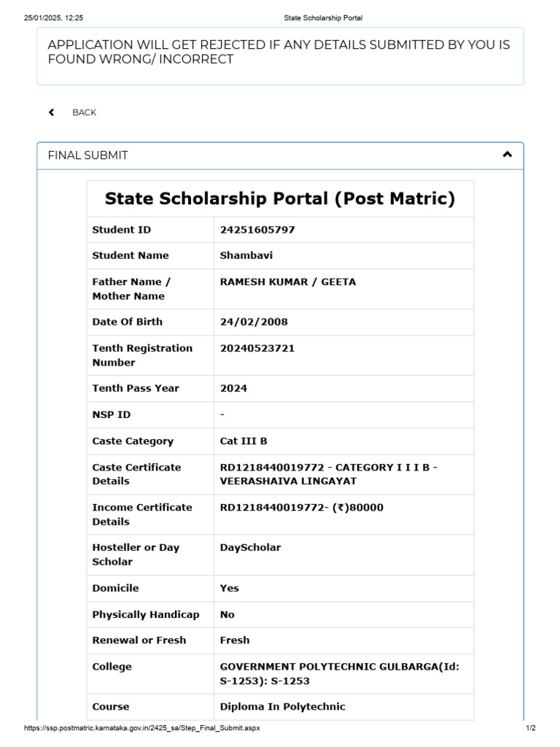560x747 pixels.
Task: Click the BACK link text
Action: point(85,112)
